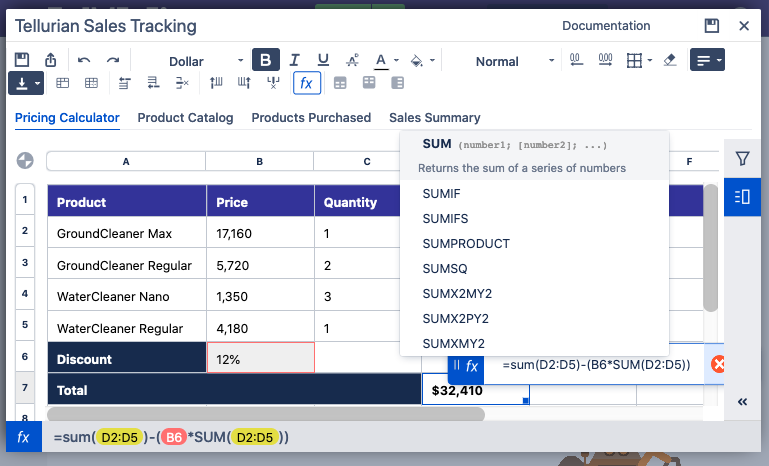
Task: Select row 3 header
Action: [25, 262]
